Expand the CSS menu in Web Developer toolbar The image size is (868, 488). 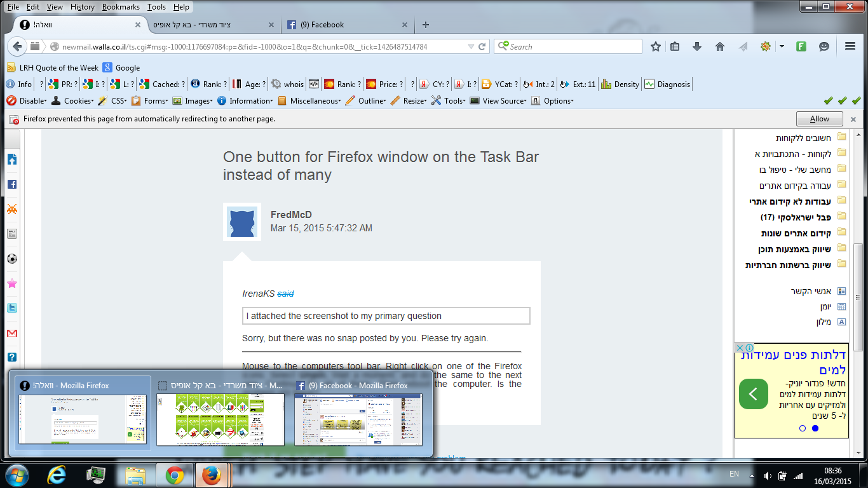[118, 100]
